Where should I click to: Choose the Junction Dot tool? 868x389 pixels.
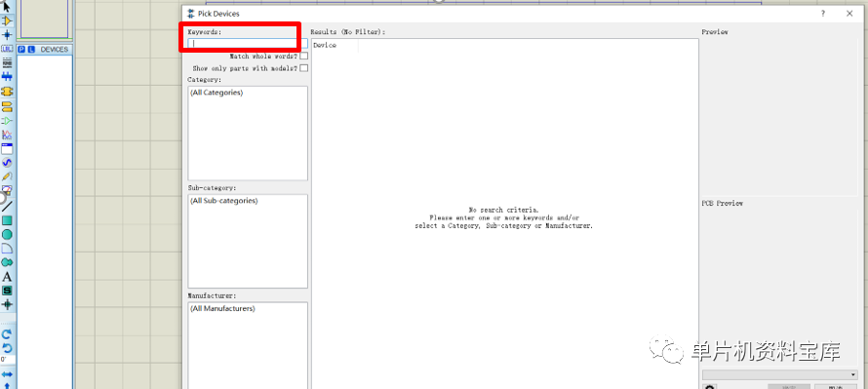(x=7, y=35)
